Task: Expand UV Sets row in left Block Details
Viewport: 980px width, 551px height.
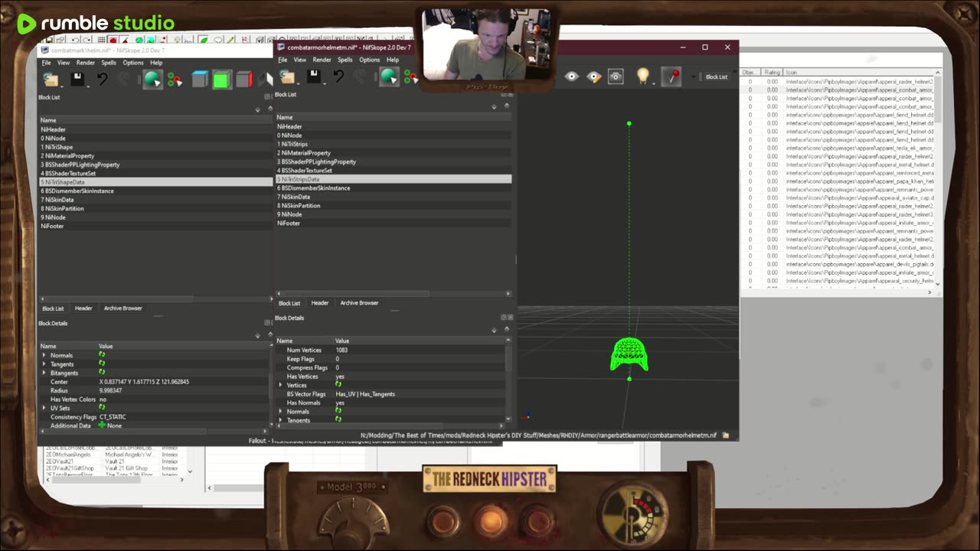Action: pyautogui.click(x=44, y=408)
